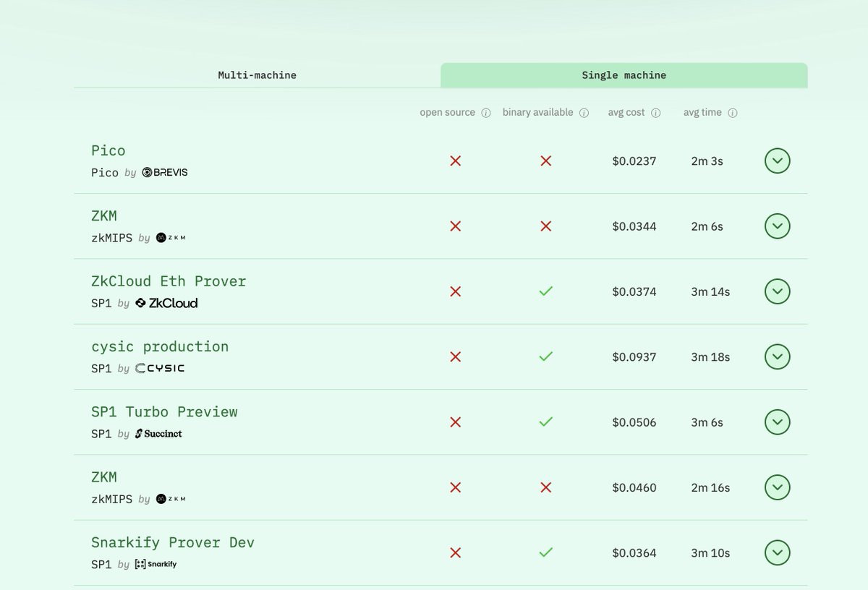The width and height of the screenshot is (868, 590).
Task: Click info icon beside avg time
Action: (732, 113)
